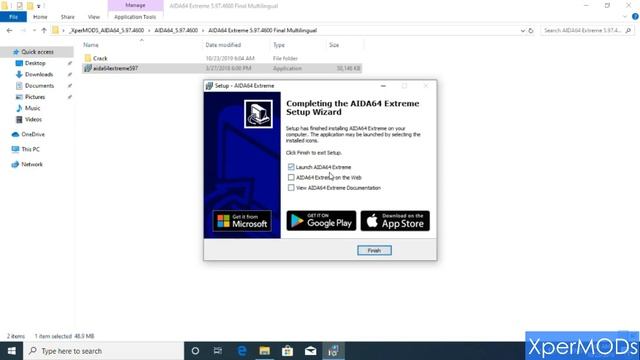The width and height of the screenshot is (640, 360).
Task: Go back using Explorer back arrow
Action: coord(9,31)
